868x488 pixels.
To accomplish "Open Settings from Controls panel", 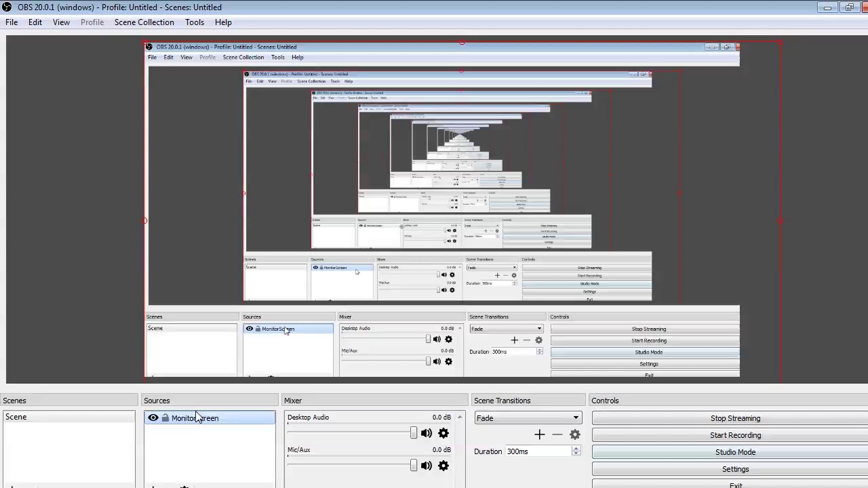I will (x=735, y=469).
